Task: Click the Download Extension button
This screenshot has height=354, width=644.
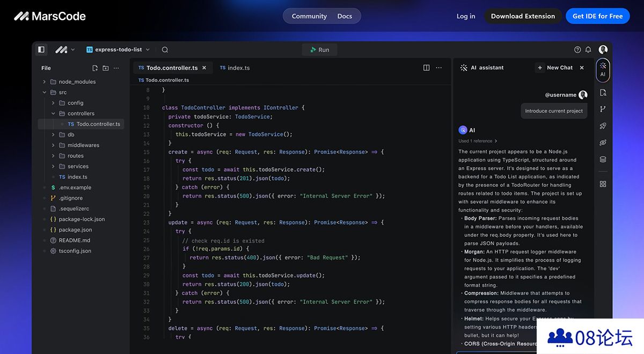Action: point(523,16)
